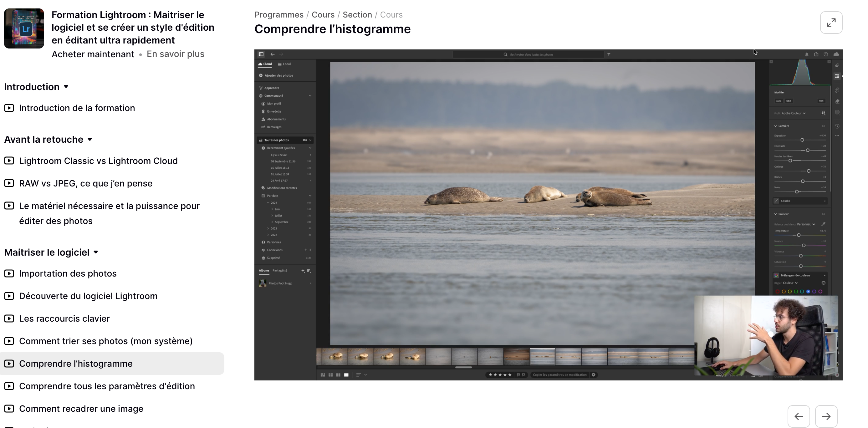Click the Acheter maintenant link

tap(93, 54)
